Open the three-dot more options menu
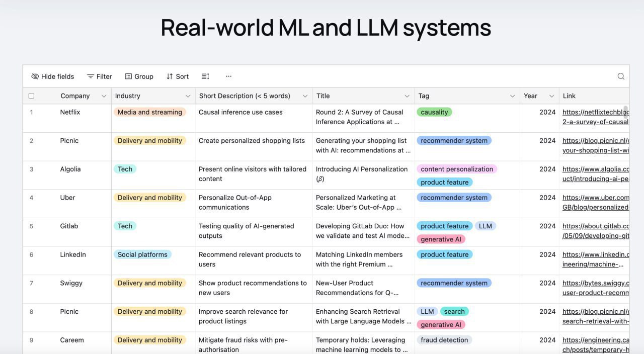 [228, 76]
